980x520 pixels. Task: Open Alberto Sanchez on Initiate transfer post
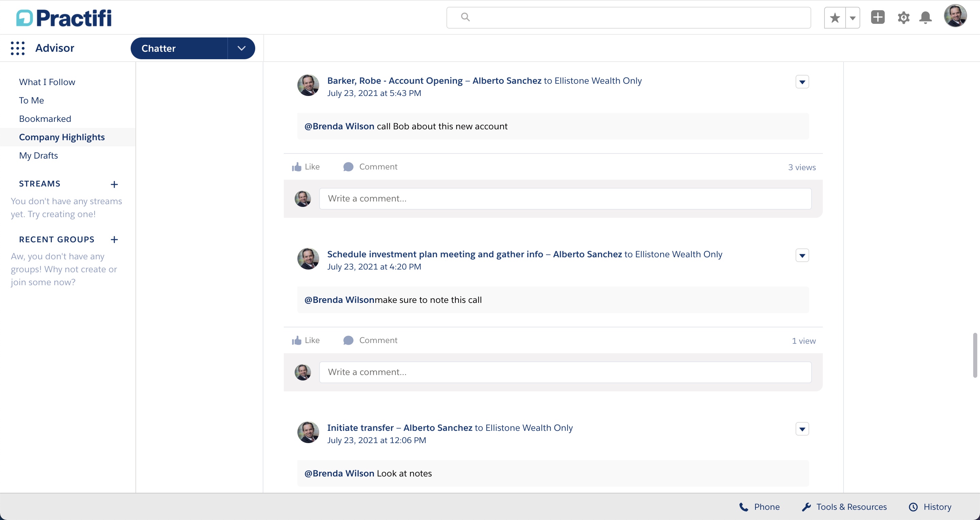click(x=438, y=427)
